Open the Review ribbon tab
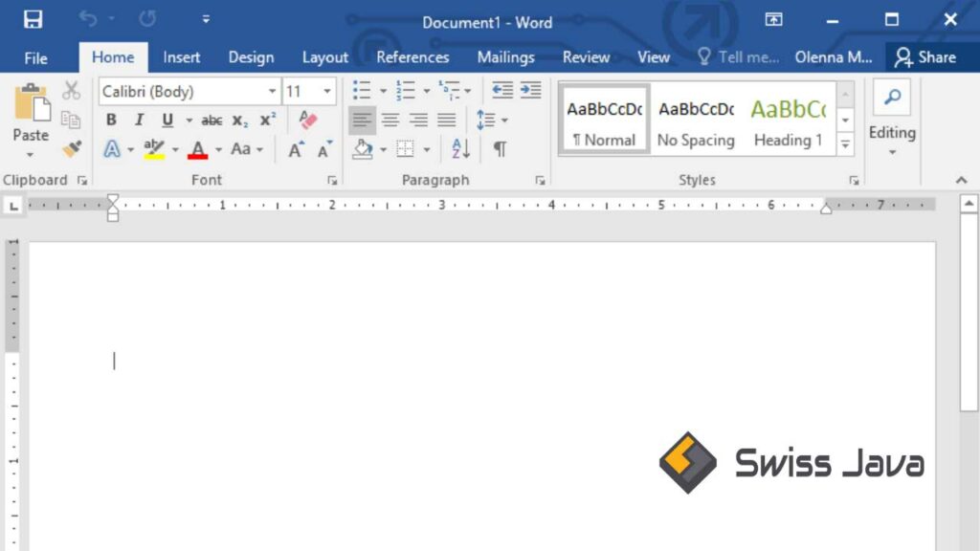The width and height of the screenshot is (980, 551). tap(586, 57)
